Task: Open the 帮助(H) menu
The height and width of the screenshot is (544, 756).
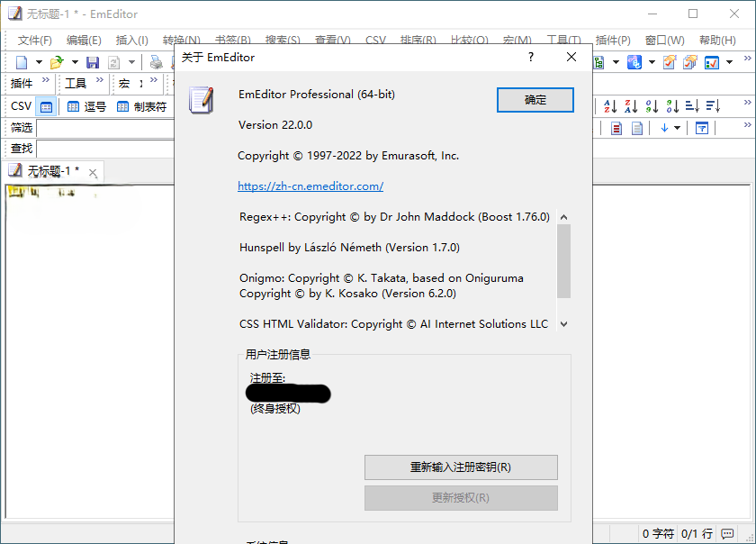Action: click(x=717, y=40)
